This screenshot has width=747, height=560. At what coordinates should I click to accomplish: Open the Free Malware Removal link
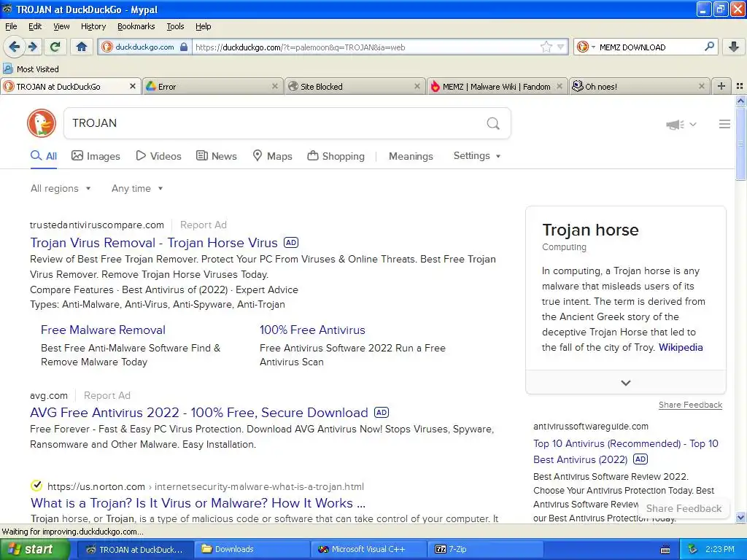pos(103,330)
